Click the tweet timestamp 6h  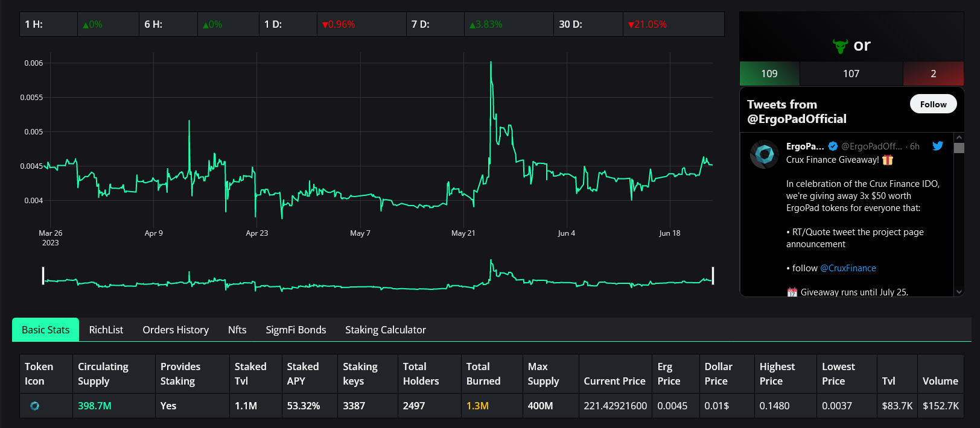(x=915, y=146)
